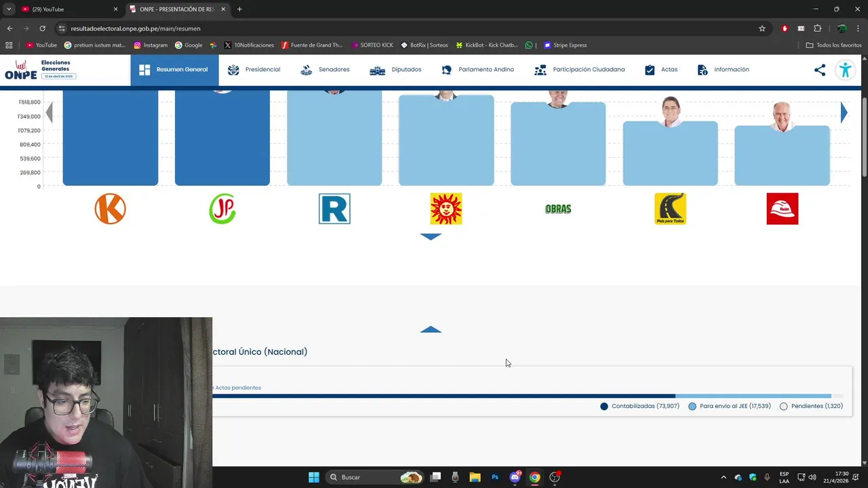Open the Google bookmark
Image resolution: width=868 pixels, height=488 pixels.
point(189,45)
